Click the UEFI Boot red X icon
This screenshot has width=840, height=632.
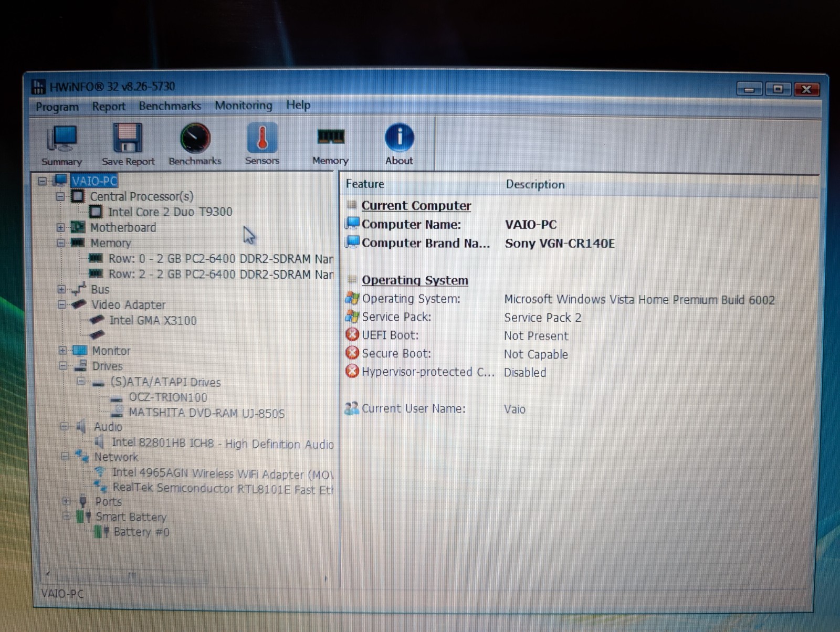coord(352,334)
